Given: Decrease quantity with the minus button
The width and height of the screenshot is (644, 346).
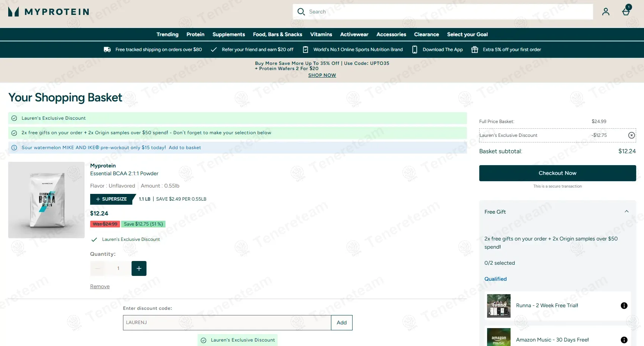Looking at the screenshot, I should click(98, 268).
